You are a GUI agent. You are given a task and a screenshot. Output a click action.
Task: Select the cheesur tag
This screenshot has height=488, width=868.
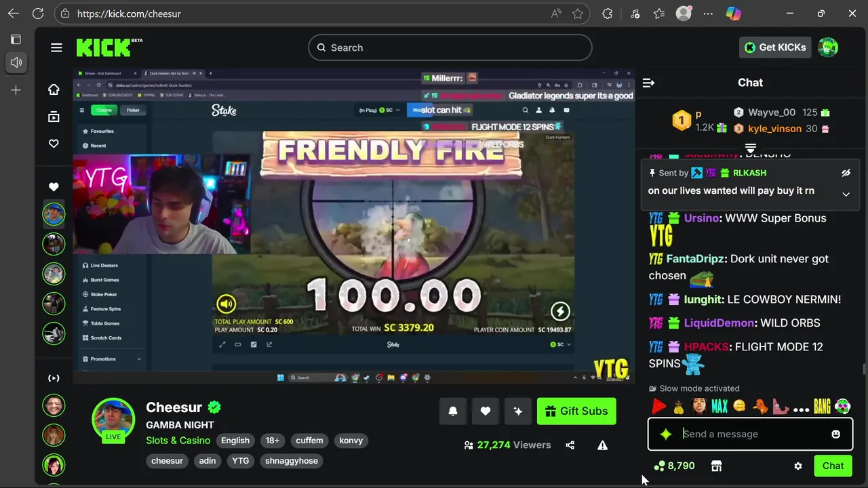pos(167,461)
